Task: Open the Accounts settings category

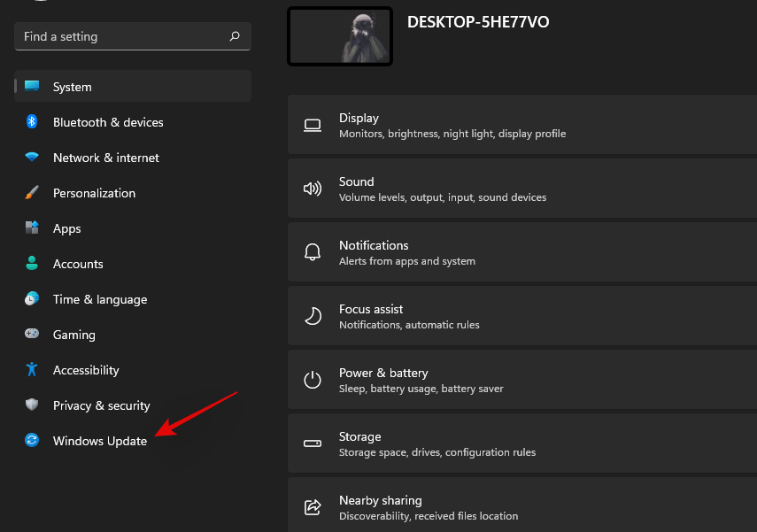Action: coord(78,264)
